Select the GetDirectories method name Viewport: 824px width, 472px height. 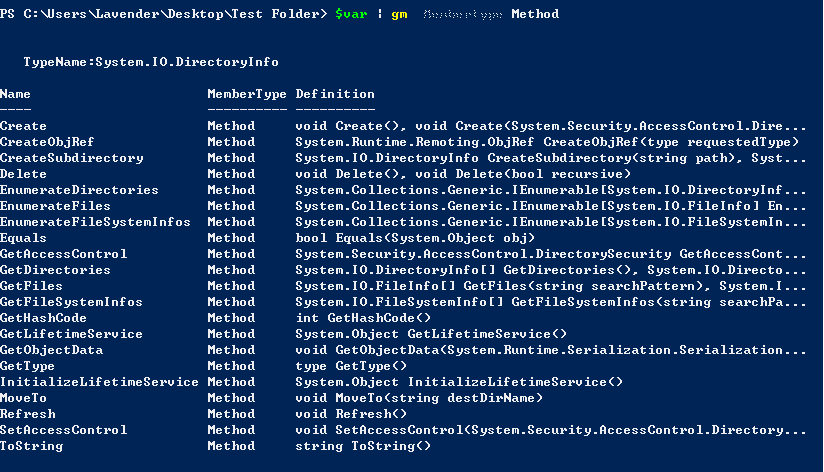[56, 270]
